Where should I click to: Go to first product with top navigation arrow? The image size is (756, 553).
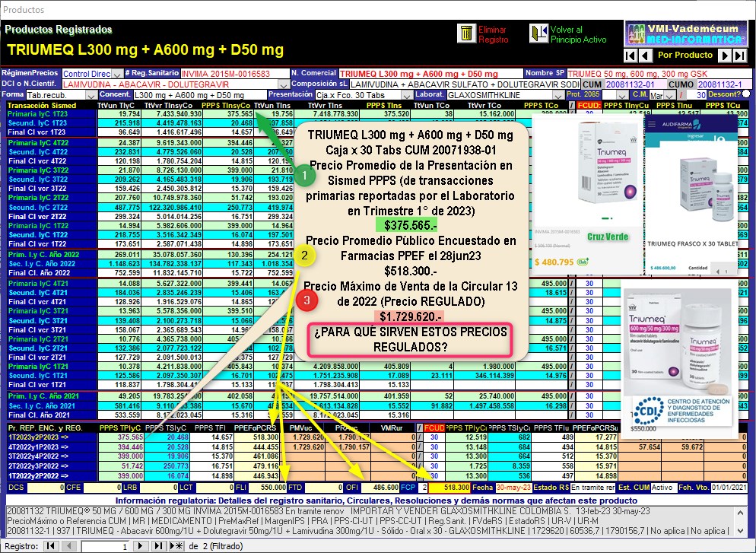[x=630, y=56]
